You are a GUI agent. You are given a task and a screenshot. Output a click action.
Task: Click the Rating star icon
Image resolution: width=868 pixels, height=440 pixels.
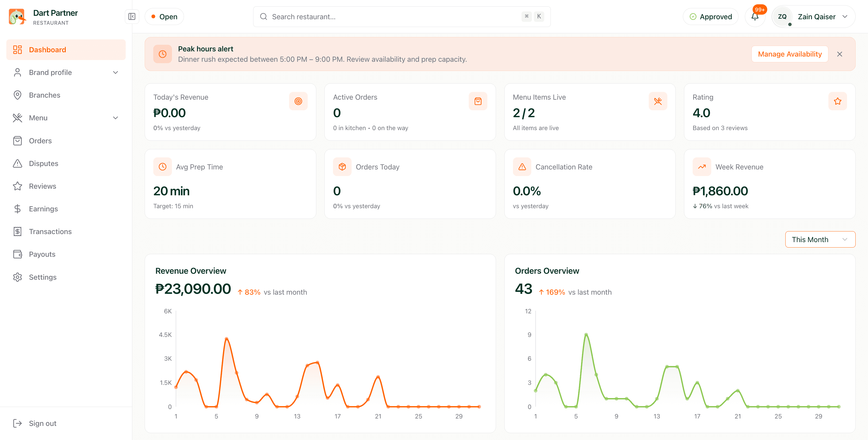[x=837, y=101]
